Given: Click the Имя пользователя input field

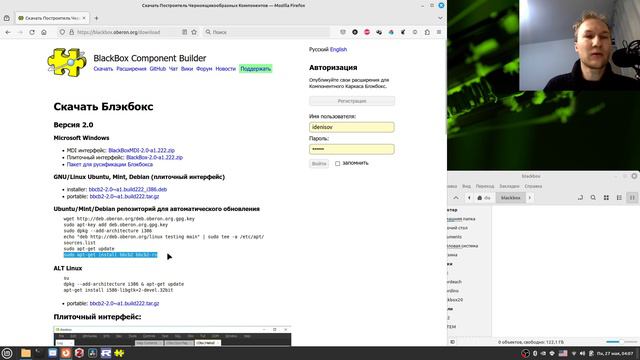Looking at the screenshot, I should coord(352,127).
